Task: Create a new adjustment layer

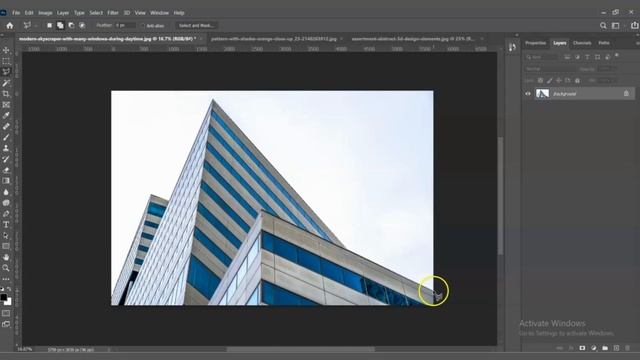Action: click(x=593, y=348)
